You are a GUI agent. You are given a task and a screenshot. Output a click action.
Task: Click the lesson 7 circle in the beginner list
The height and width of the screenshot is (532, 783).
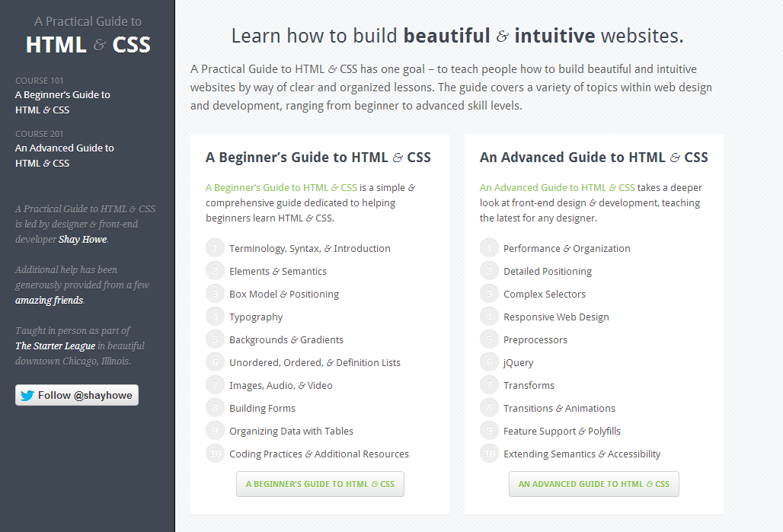(214, 385)
